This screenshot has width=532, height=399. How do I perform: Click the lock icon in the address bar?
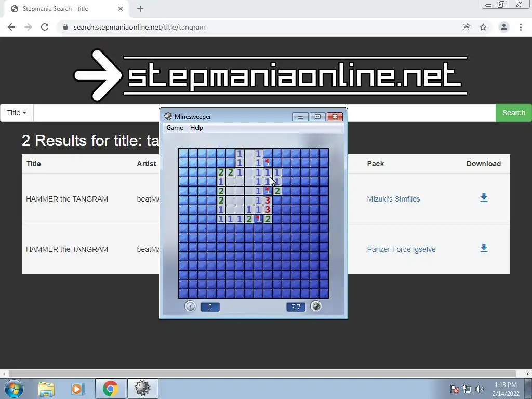pos(65,27)
